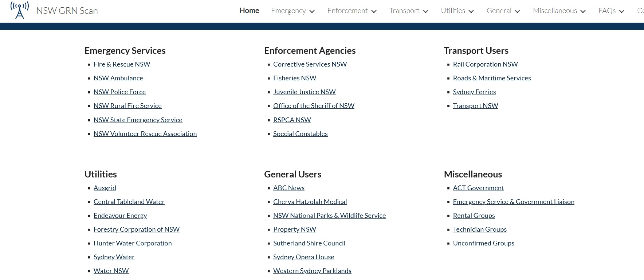Open the FAQs menu

point(607,11)
